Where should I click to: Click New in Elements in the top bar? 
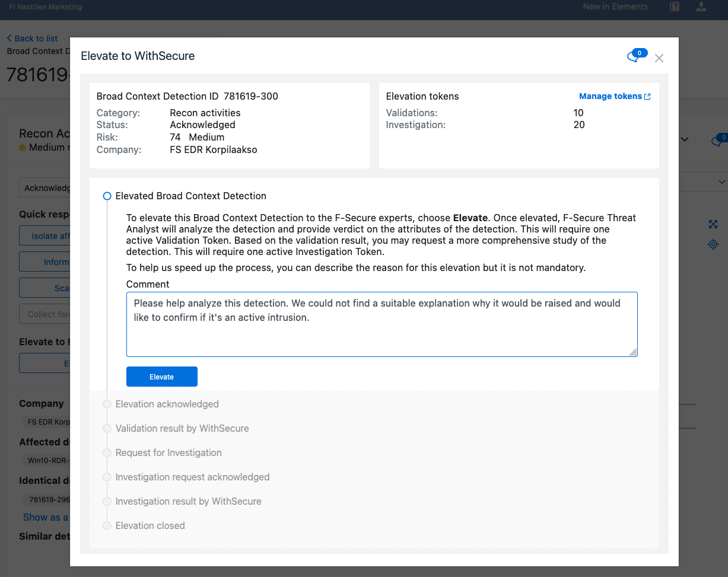coord(615,7)
